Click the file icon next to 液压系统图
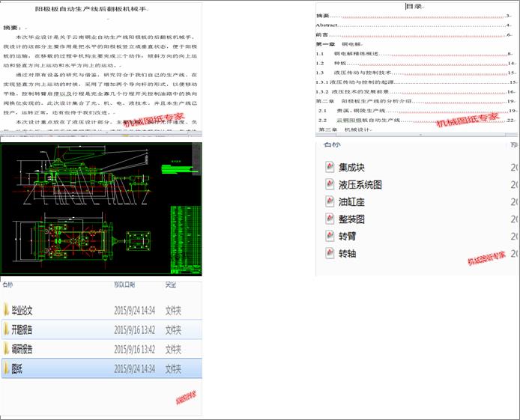 [330, 184]
